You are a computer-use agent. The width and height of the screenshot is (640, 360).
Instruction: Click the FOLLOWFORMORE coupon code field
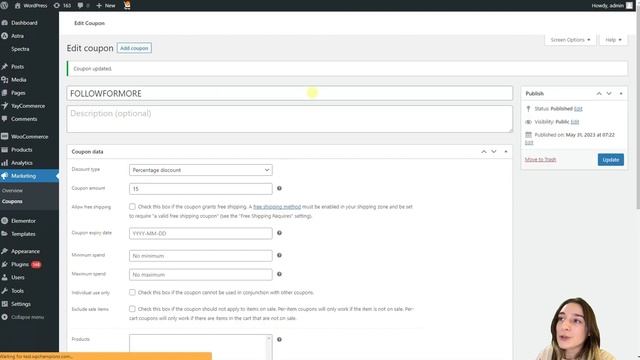click(x=289, y=93)
